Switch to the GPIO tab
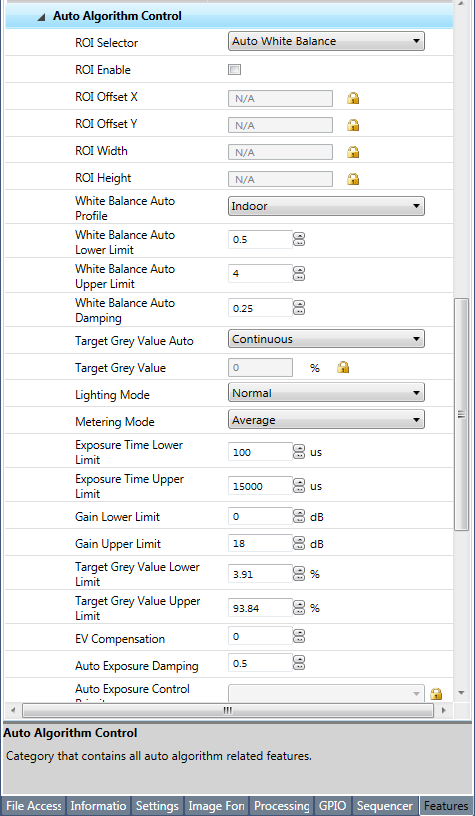Screen dimensions: 475x816 (332, 806)
